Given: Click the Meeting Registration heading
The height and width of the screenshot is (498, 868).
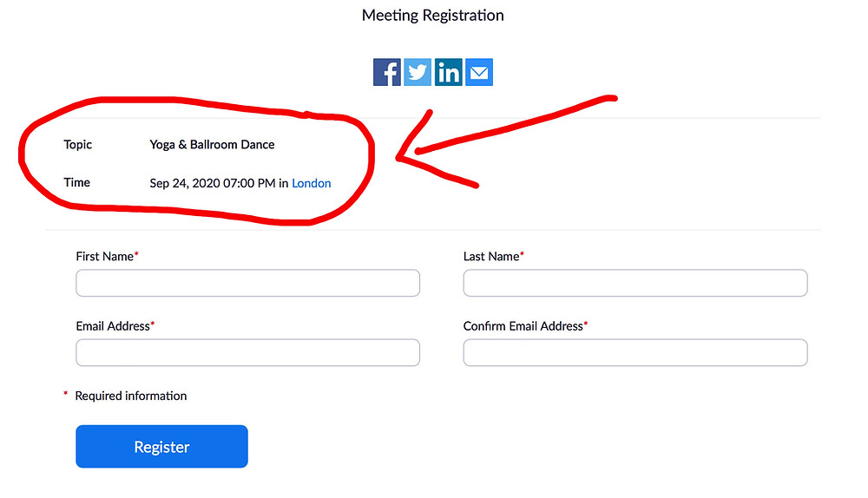Looking at the screenshot, I should click(x=433, y=16).
